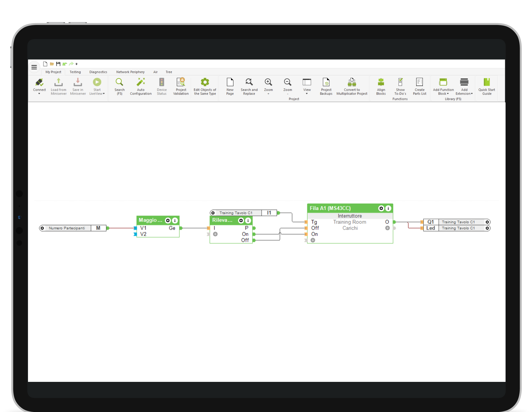Expand the Add Function Block dropdown
The height and width of the screenshot is (412, 532).
(443, 93)
